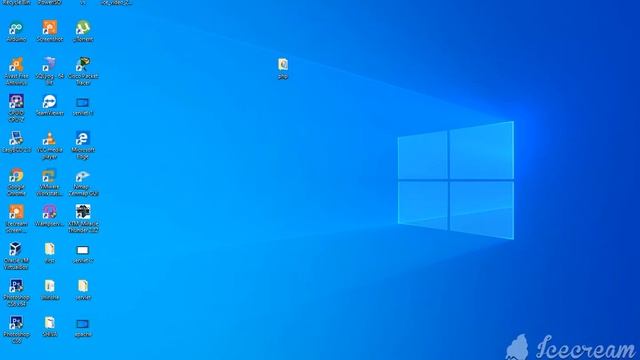This screenshot has height=360, width=640.
Task: Select the Google Chrome shortcut
Action: pos(16,182)
